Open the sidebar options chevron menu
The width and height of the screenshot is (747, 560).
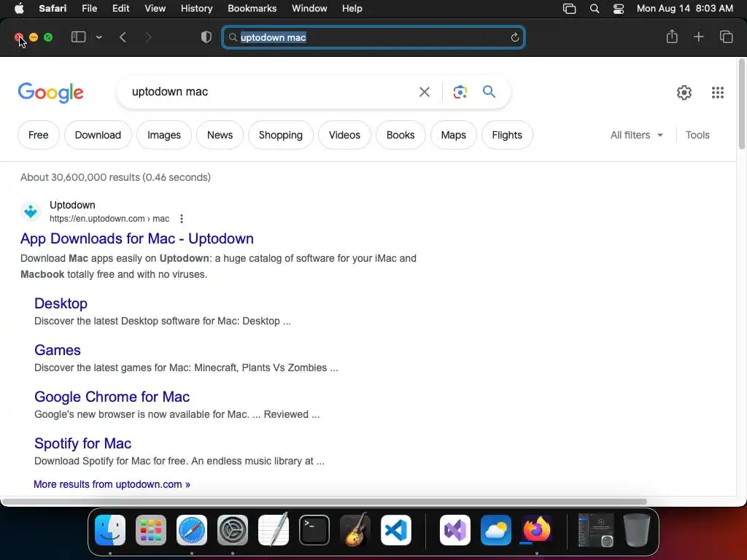pos(98,37)
